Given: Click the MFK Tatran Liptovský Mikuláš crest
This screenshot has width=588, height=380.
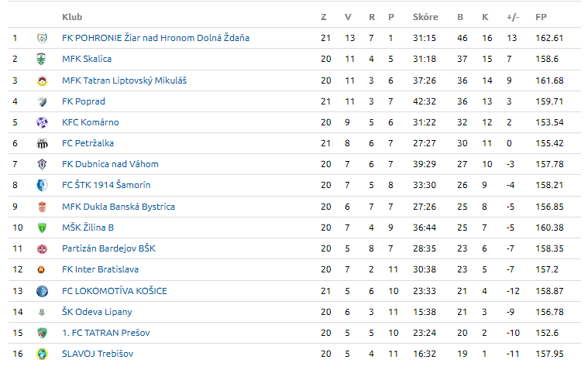Looking at the screenshot, I should [x=42, y=80].
